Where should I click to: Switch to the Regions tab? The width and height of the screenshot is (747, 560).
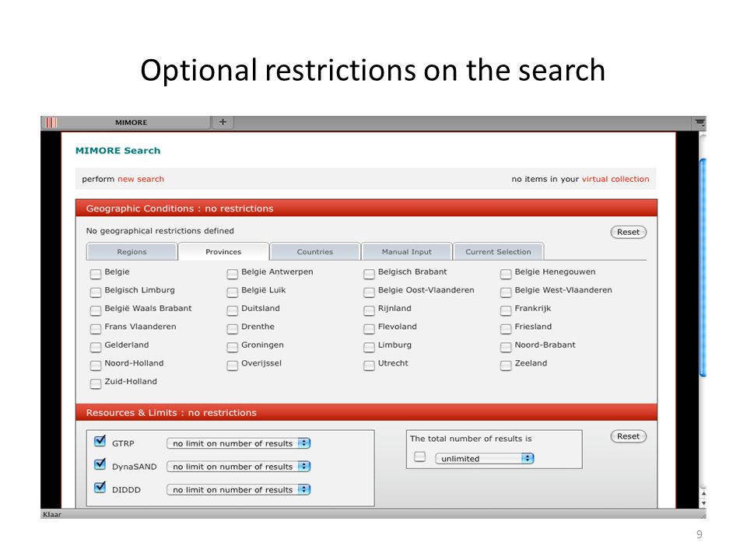[132, 251]
